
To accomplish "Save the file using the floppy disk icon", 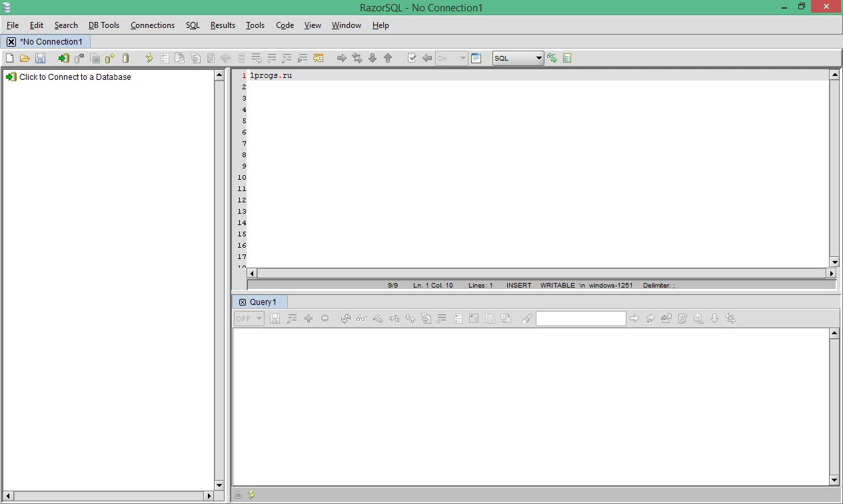I will click(40, 58).
